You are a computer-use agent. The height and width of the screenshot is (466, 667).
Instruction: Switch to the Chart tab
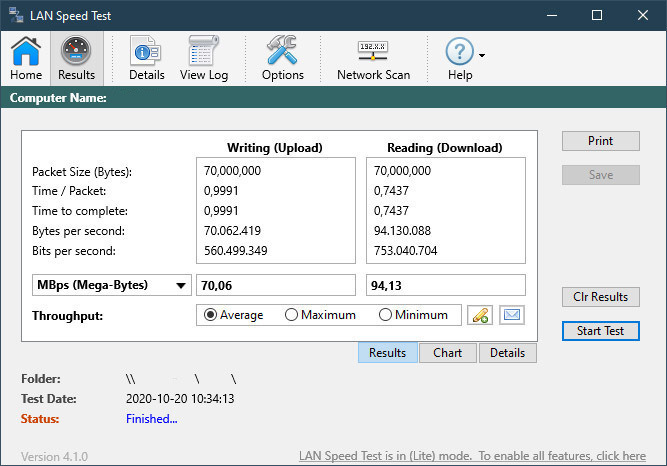(x=447, y=353)
